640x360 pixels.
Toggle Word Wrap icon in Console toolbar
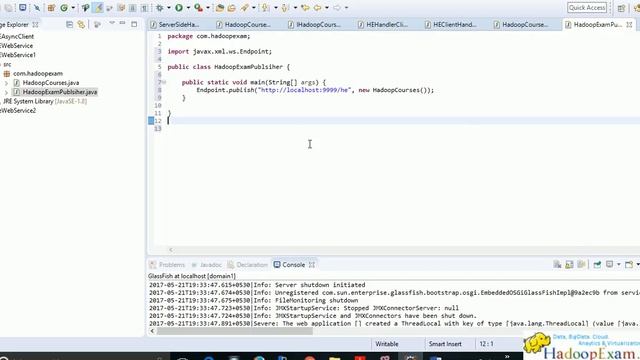[581, 264]
